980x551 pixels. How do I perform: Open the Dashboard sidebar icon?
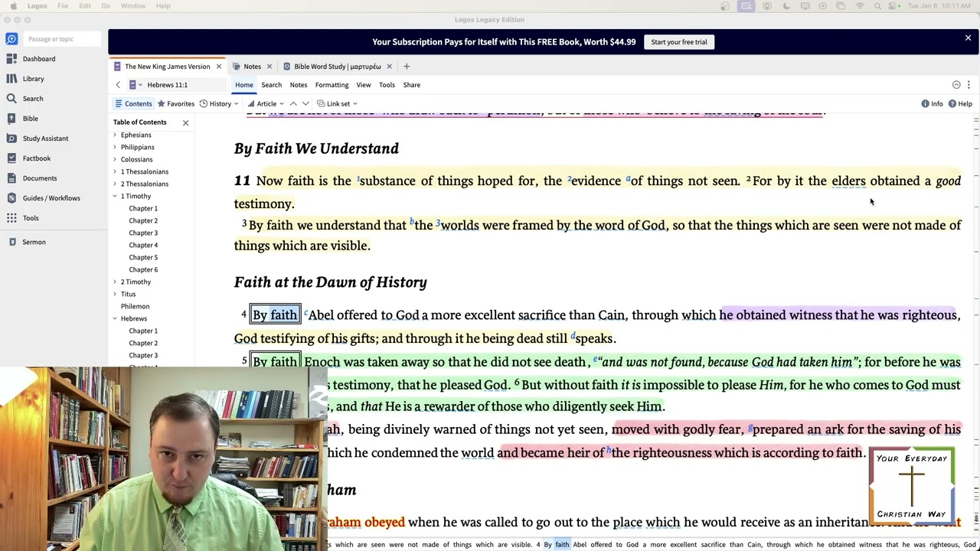pos(11,59)
